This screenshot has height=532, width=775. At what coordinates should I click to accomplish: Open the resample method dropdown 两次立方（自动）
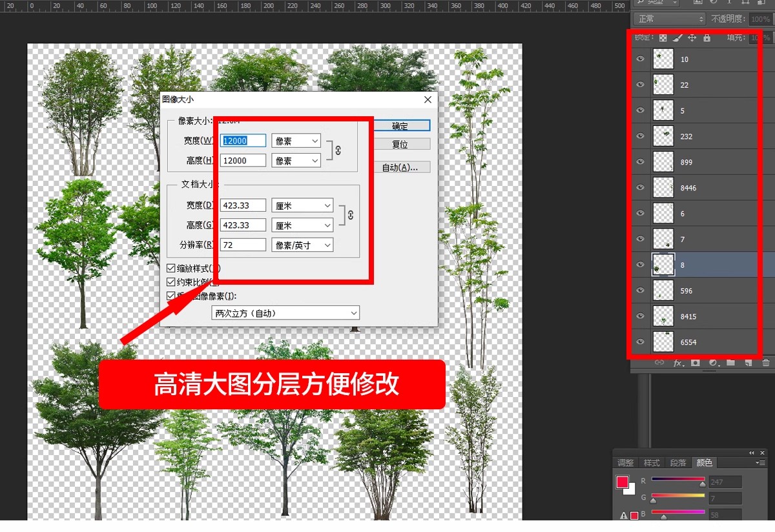(284, 312)
